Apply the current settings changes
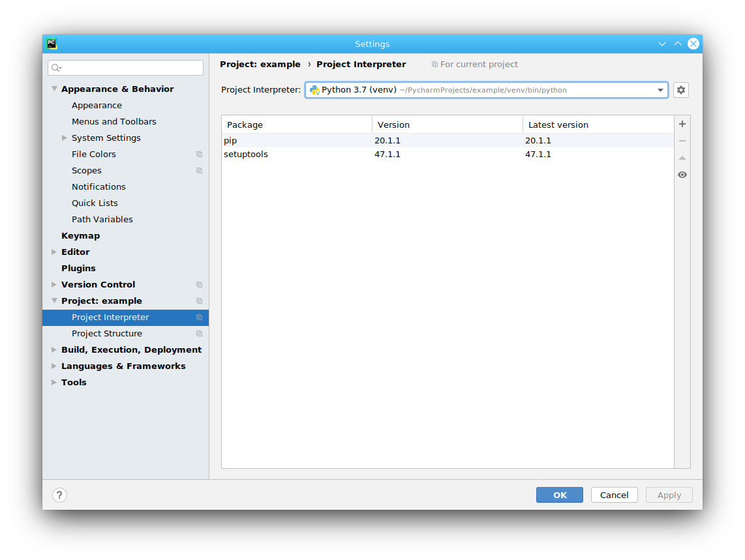The height and width of the screenshot is (560, 745). tap(669, 495)
